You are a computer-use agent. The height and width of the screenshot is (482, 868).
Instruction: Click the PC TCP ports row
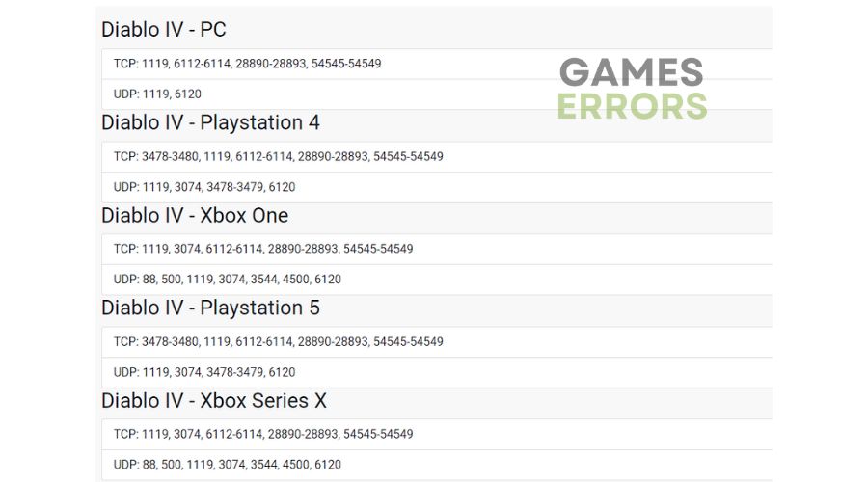[x=437, y=64]
